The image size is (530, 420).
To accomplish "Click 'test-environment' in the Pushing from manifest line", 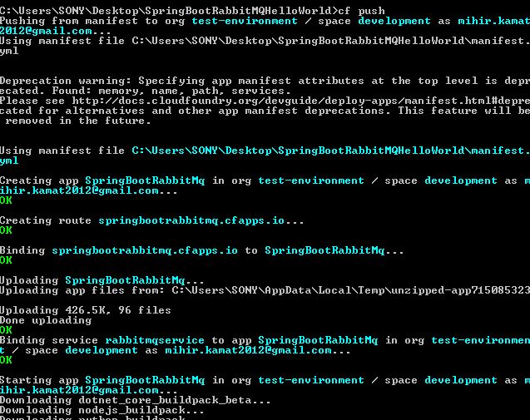I will pos(245,22).
